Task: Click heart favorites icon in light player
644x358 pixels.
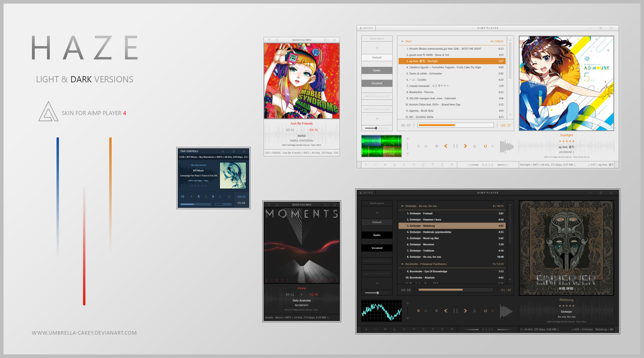Action: coord(385,165)
